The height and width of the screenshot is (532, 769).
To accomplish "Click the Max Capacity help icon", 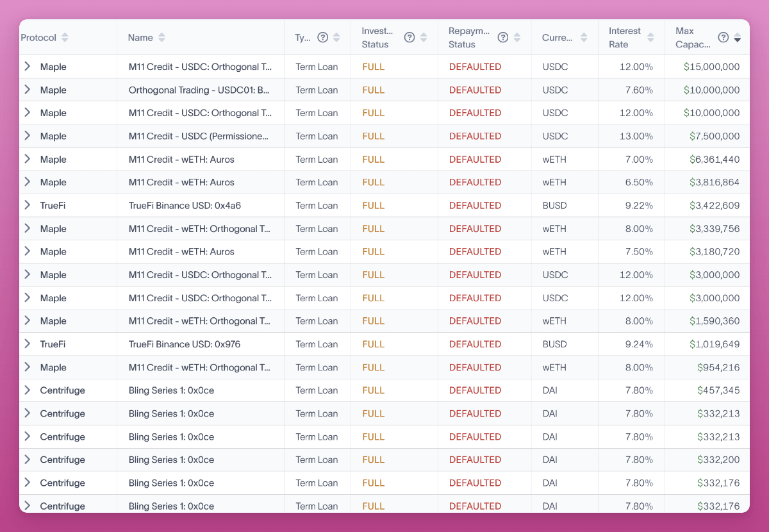I will tap(723, 38).
